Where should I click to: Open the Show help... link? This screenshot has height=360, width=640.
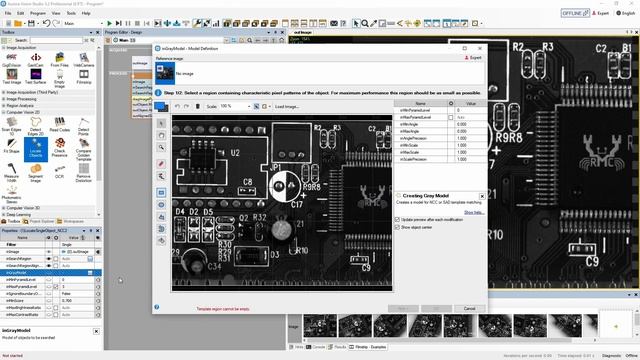tap(474, 212)
